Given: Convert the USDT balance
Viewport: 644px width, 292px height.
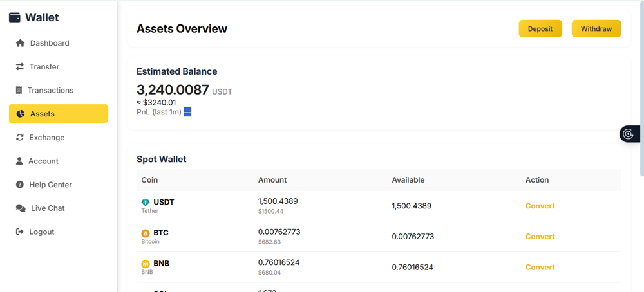Looking at the screenshot, I should coord(540,206).
